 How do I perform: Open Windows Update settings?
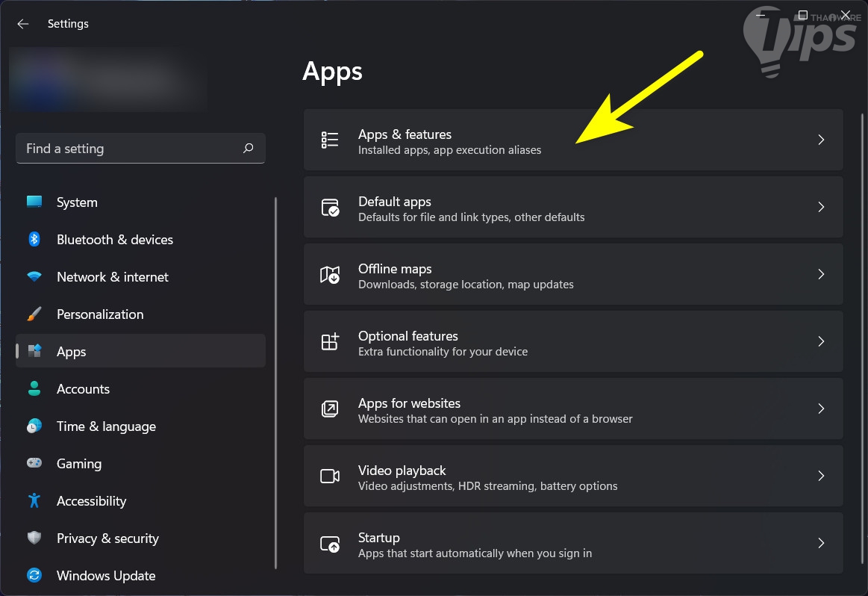[x=106, y=576]
